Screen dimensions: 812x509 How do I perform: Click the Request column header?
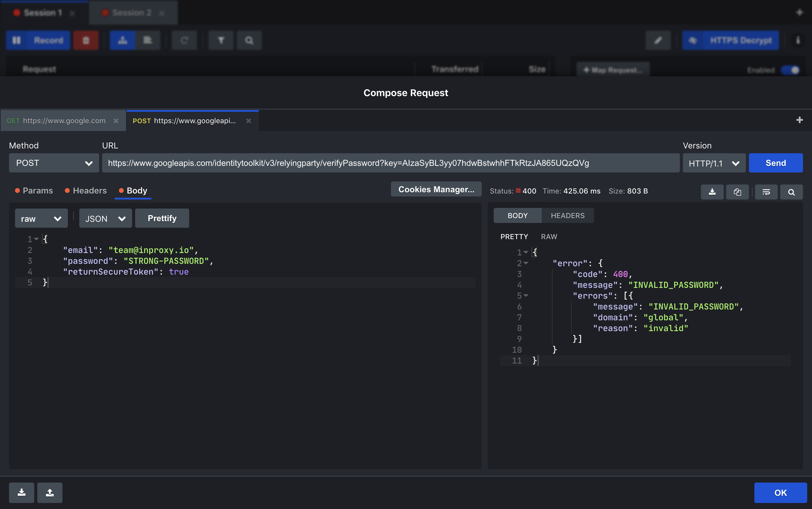point(39,69)
